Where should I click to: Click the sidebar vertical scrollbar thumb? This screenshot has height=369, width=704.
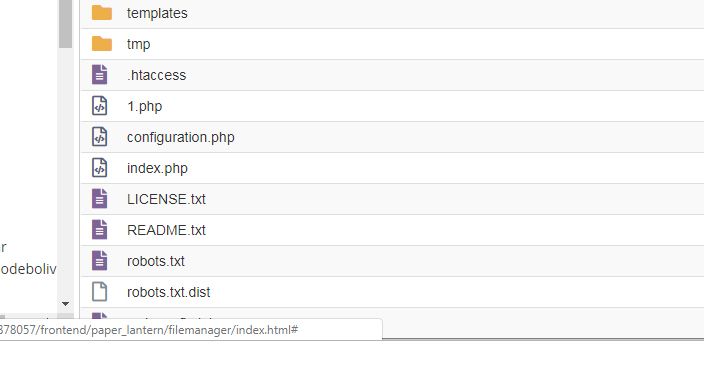coord(66,23)
